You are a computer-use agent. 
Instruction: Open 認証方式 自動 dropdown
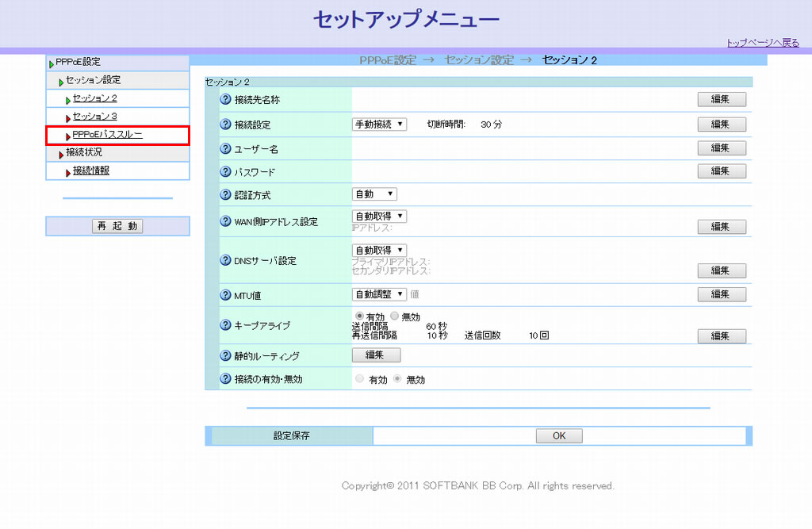(374, 194)
